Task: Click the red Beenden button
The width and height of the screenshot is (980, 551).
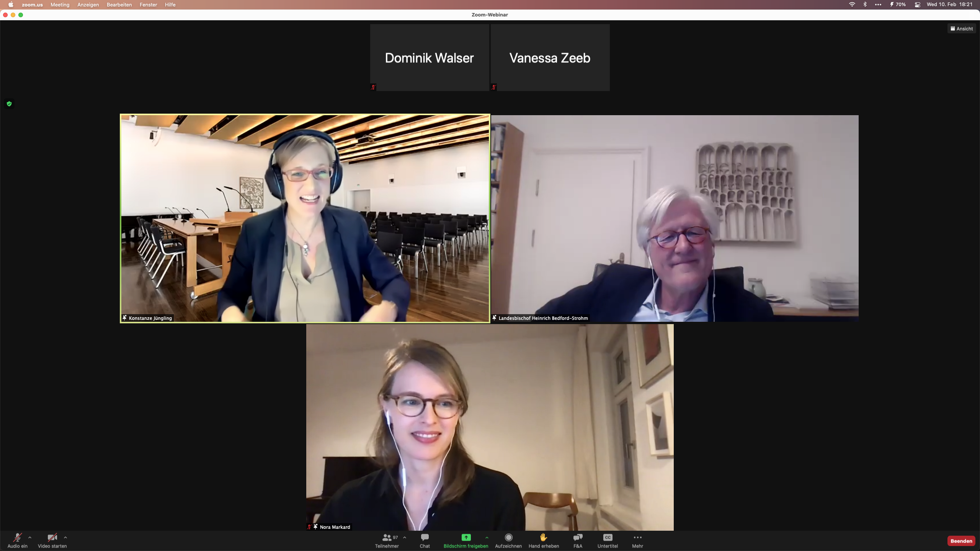Action: 961,541
